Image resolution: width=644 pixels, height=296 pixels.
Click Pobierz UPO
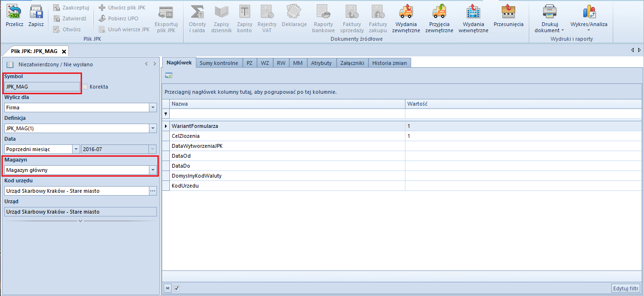[118, 18]
